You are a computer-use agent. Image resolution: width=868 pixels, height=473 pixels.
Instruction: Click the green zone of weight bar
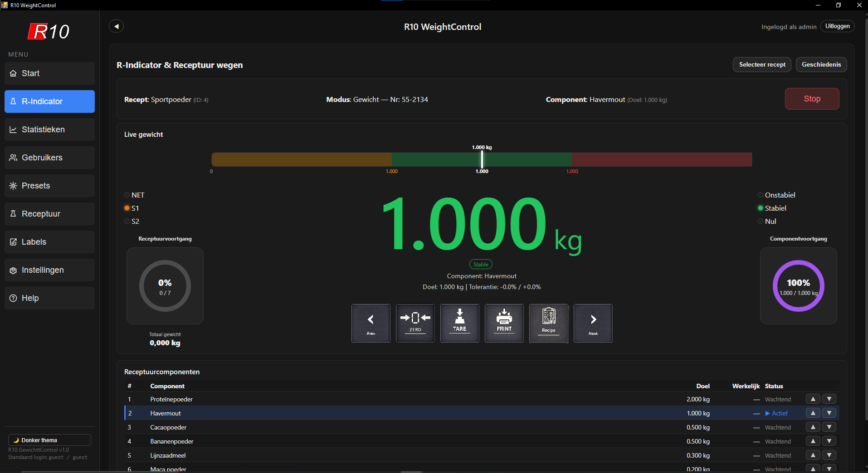(x=435, y=159)
